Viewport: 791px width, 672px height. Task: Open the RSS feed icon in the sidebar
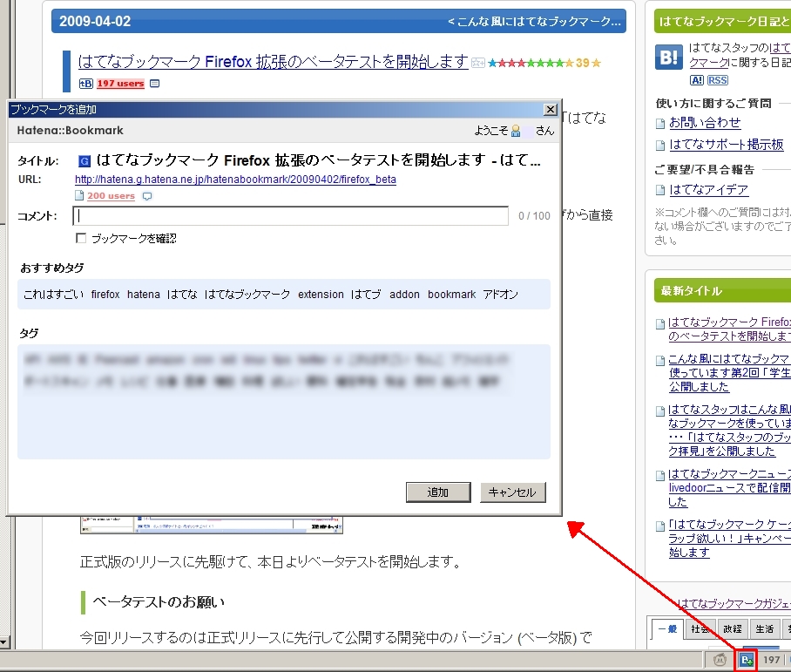pyautogui.click(x=717, y=80)
